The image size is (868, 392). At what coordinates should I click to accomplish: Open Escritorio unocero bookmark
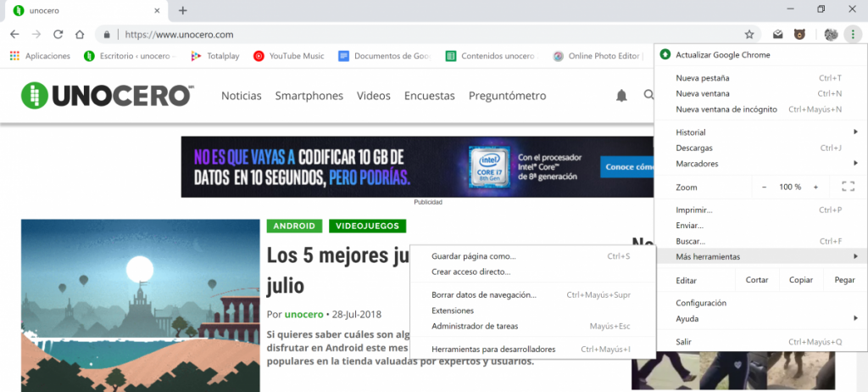point(130,56)
